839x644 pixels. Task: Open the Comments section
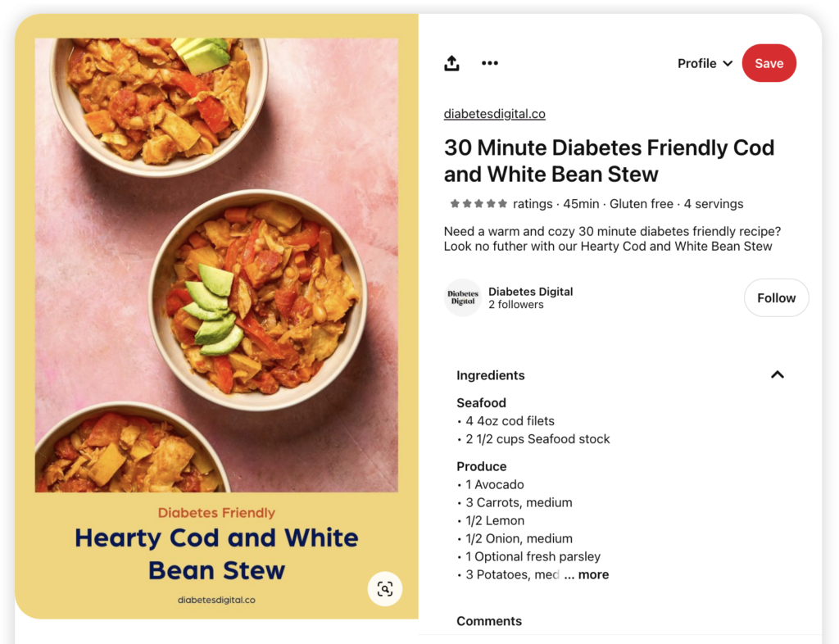pos(489,621)
